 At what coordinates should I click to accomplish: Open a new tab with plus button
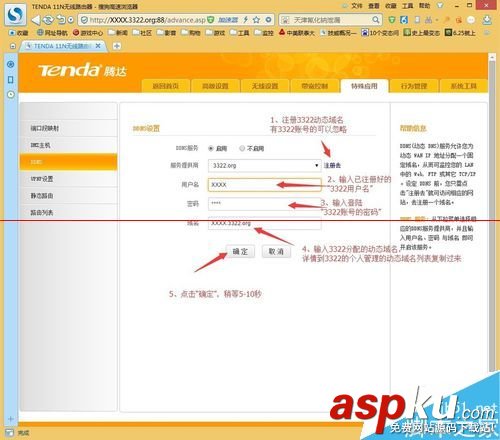[117, 46]
